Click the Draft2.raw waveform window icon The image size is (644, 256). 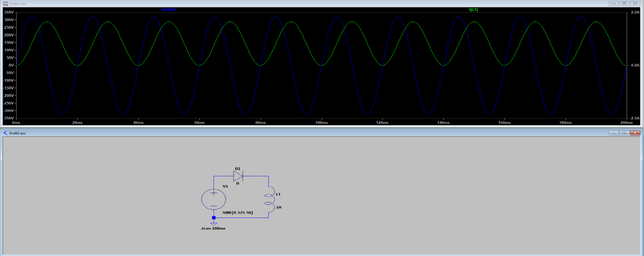5,4
